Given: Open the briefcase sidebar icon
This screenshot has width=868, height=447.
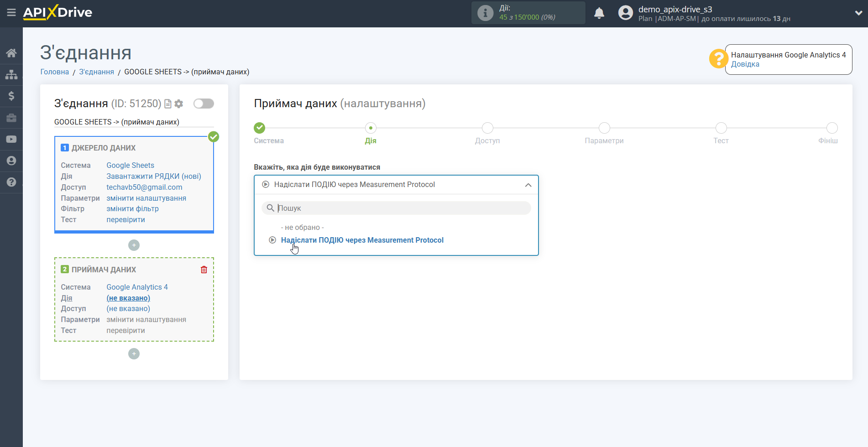Looking at the screenshot, I should pyautogui.click(x=11, y=118).
